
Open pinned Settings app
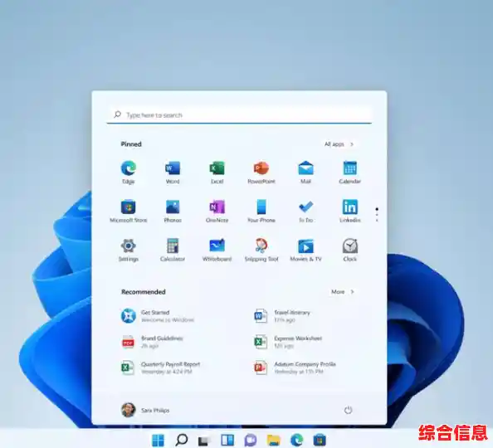tap(129, 251)
